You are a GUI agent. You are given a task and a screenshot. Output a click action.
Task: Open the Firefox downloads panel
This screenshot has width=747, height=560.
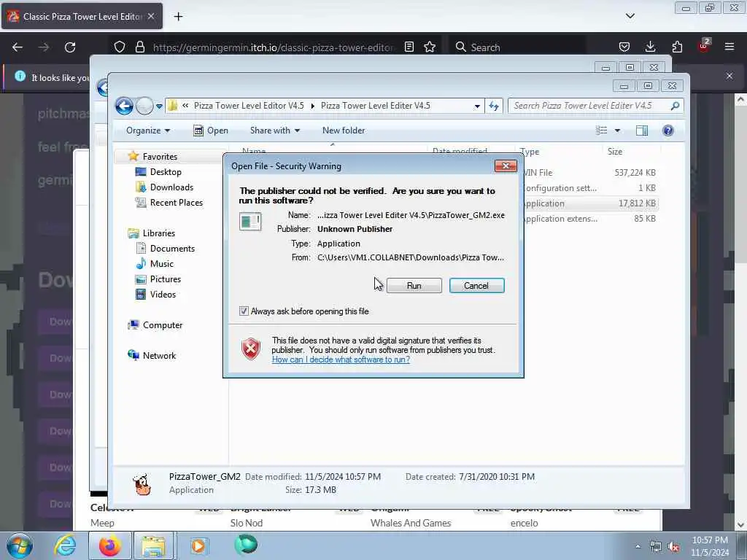(650, 47)
